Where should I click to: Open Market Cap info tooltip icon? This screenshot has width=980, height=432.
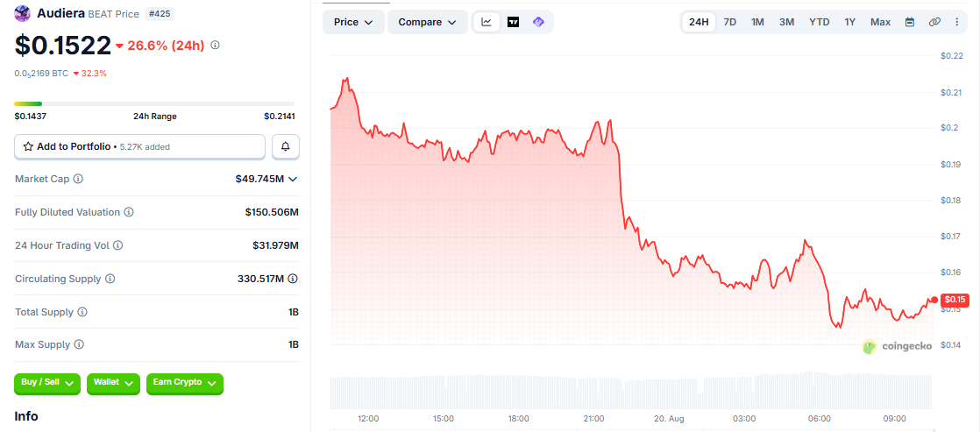[x=78, y=179]
